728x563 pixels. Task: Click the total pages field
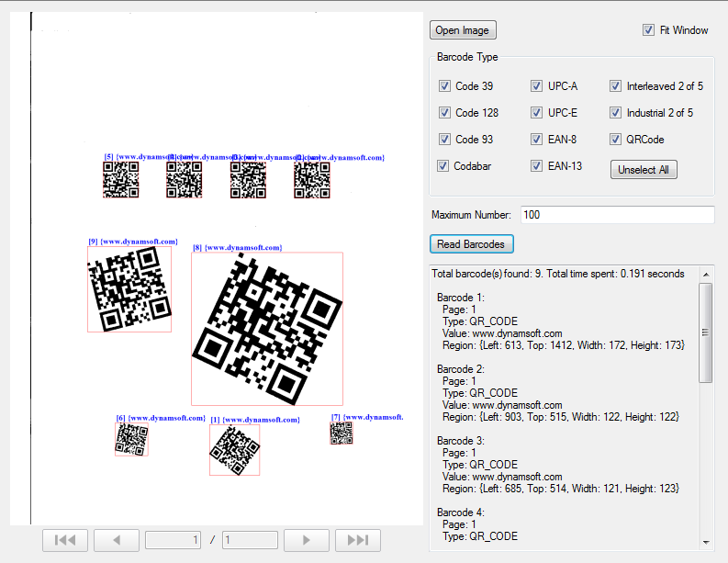250,540
